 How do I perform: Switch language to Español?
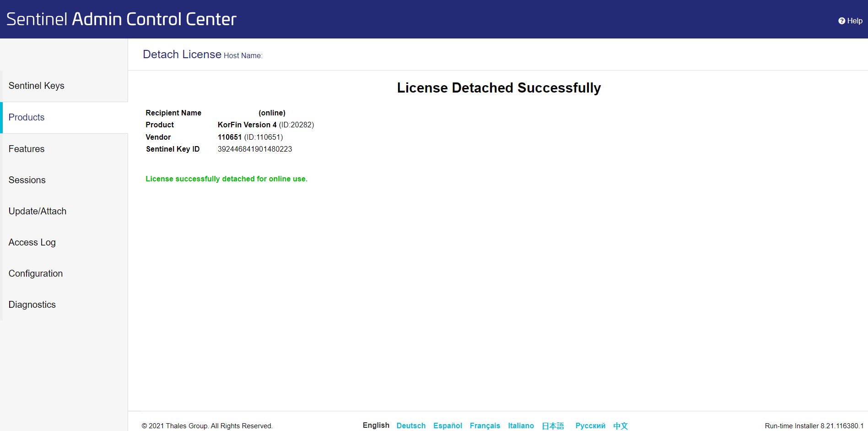(x=447, y=426)
